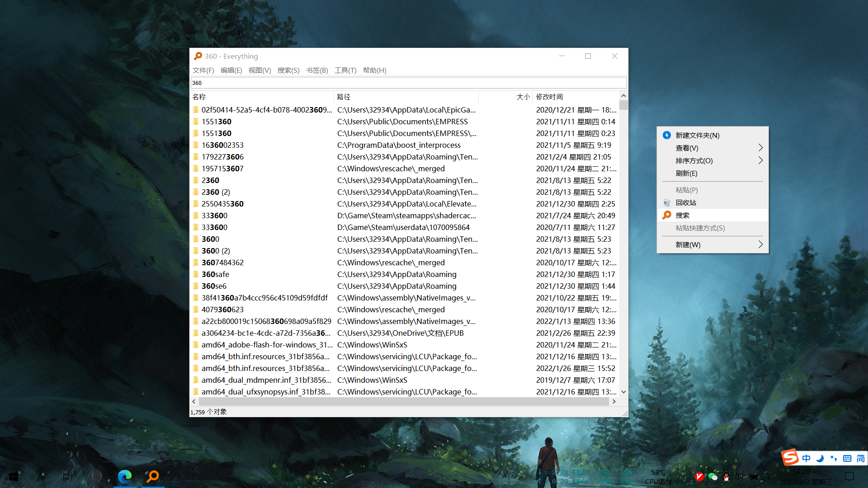Open the 工具(T) menu

coord(345,70)
